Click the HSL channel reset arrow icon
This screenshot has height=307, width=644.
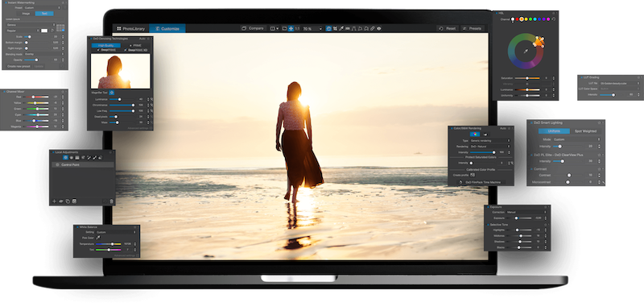[x=554, y=19]
